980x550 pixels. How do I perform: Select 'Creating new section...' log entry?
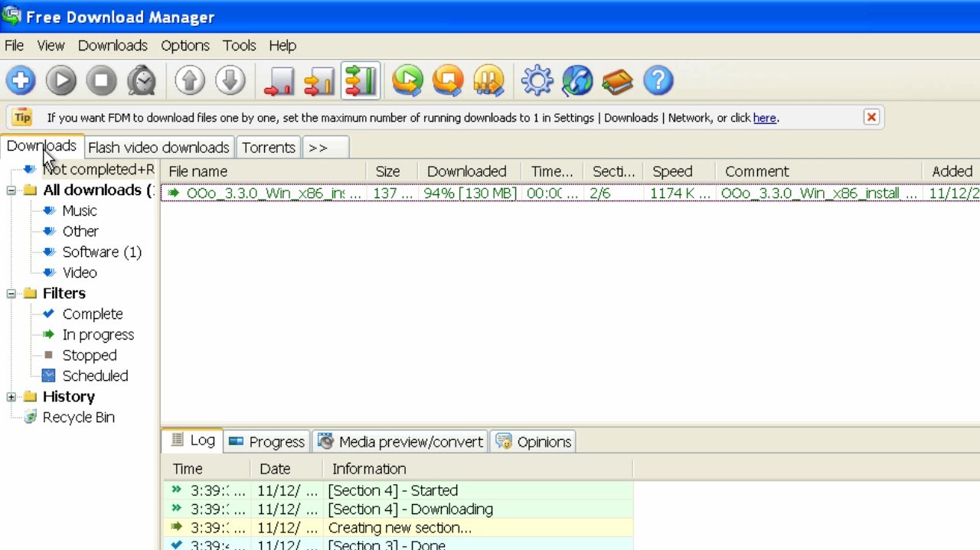398,527
